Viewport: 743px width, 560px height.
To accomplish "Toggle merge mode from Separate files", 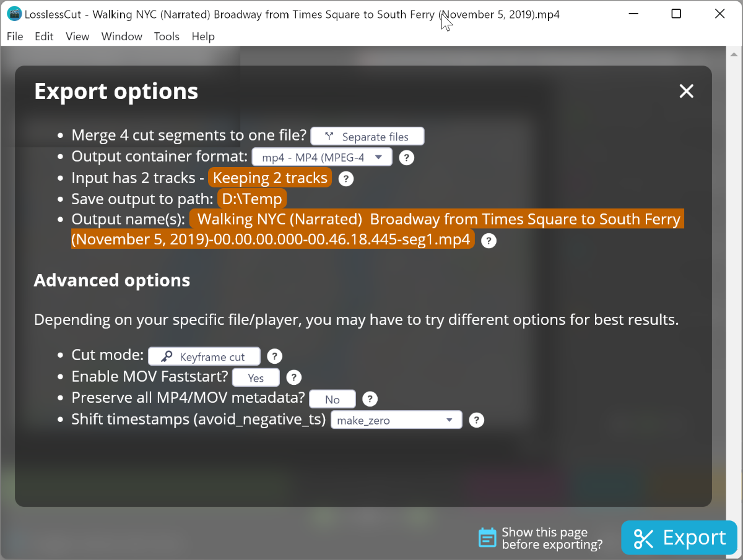I will [x=367, y=136].
